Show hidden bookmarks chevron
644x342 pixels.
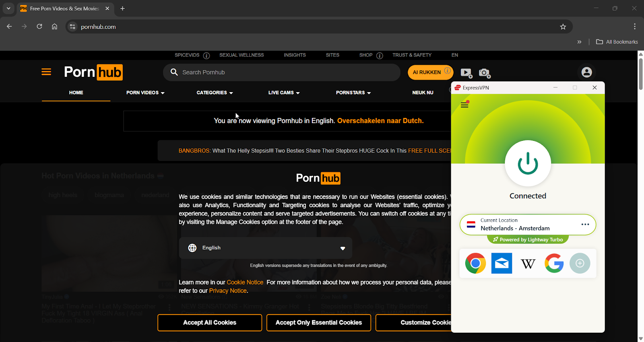point(579,42)
